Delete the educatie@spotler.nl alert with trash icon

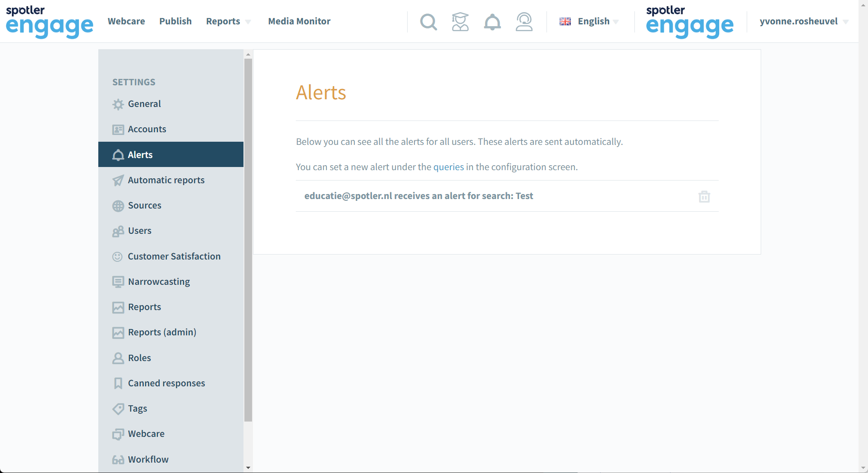[704, 196]
